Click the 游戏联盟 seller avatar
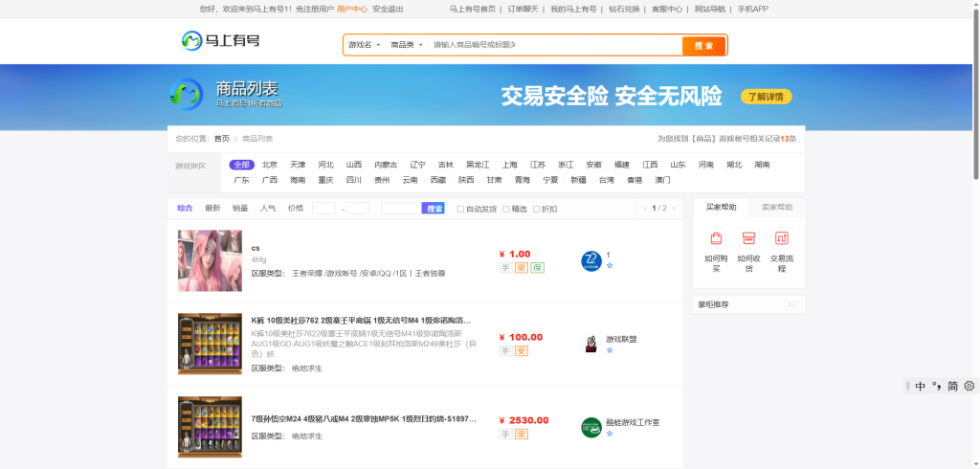Image resolution: width=980 pixels, height=469 pixels. click(590, 344)
